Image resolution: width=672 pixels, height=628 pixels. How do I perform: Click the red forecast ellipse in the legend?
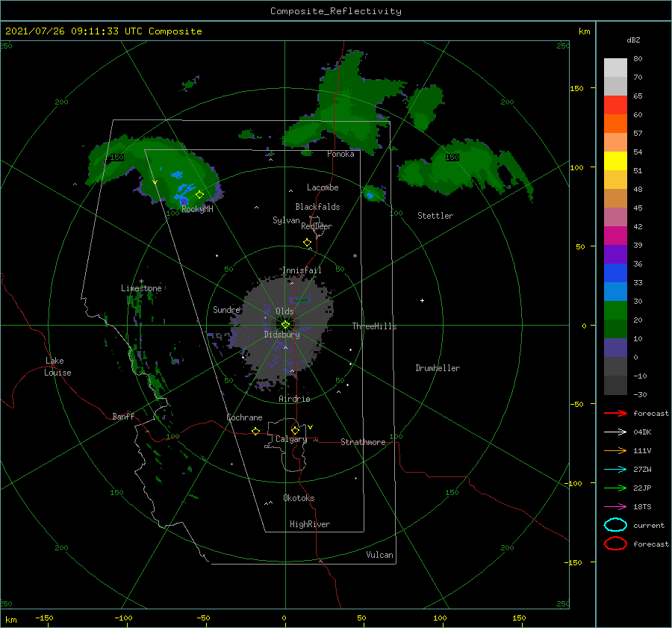point(615,544)
